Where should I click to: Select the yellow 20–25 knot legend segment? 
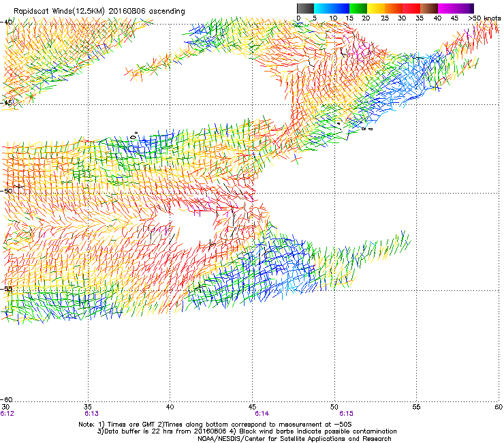[376, 8]
